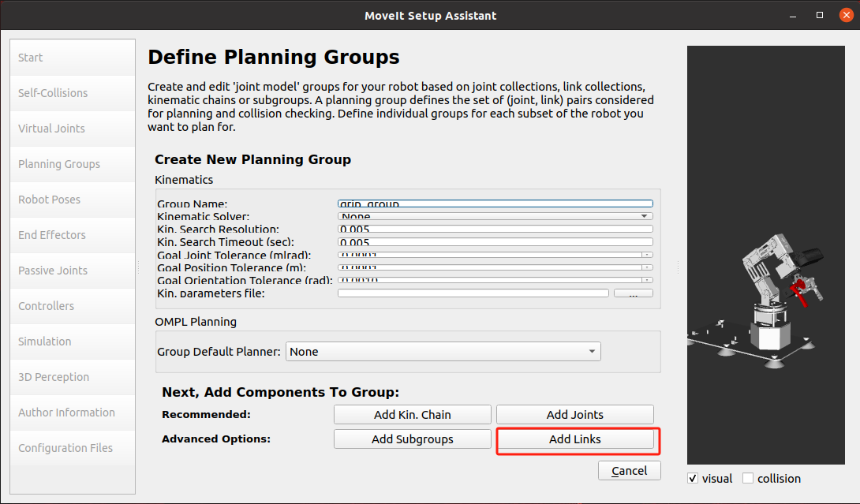Close the MoveIt Setup Assistant window

(x=847, y=15)
